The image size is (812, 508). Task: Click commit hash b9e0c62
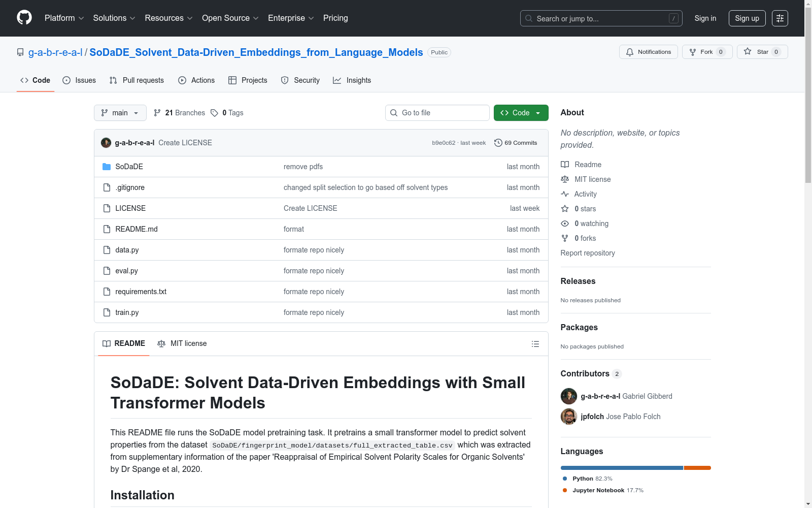[444, 143]
